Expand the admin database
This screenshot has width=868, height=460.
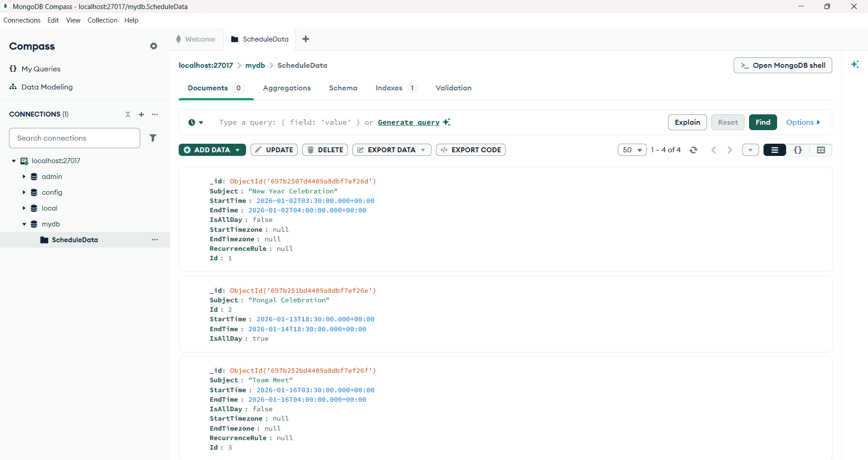(x=24, y=177)
